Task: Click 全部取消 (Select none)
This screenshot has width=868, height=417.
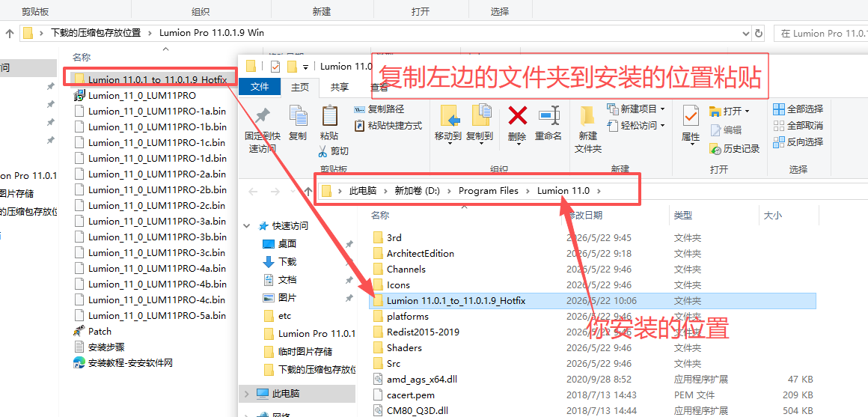Action: 798,125
